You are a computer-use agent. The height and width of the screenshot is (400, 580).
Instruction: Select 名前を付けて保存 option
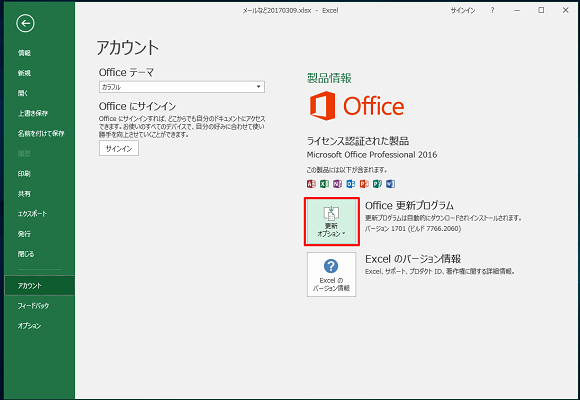41,133
